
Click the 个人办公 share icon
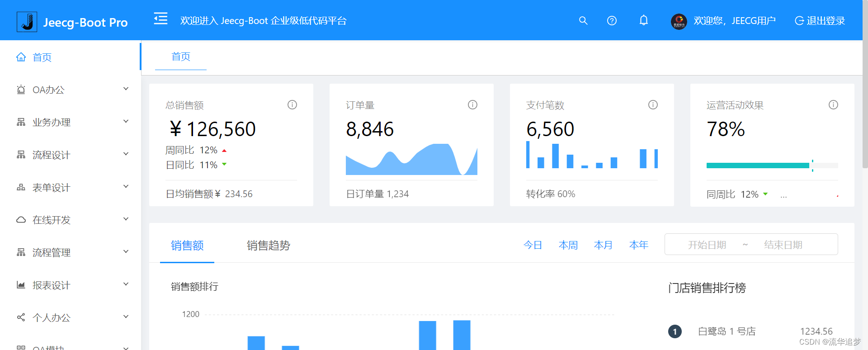21,317
